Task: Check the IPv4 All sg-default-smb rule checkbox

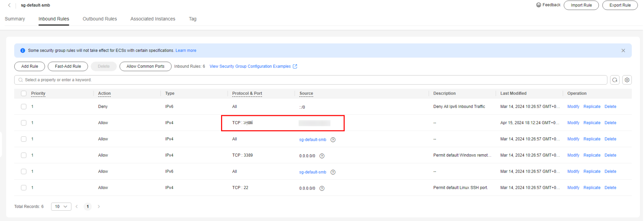Action: 24,139
